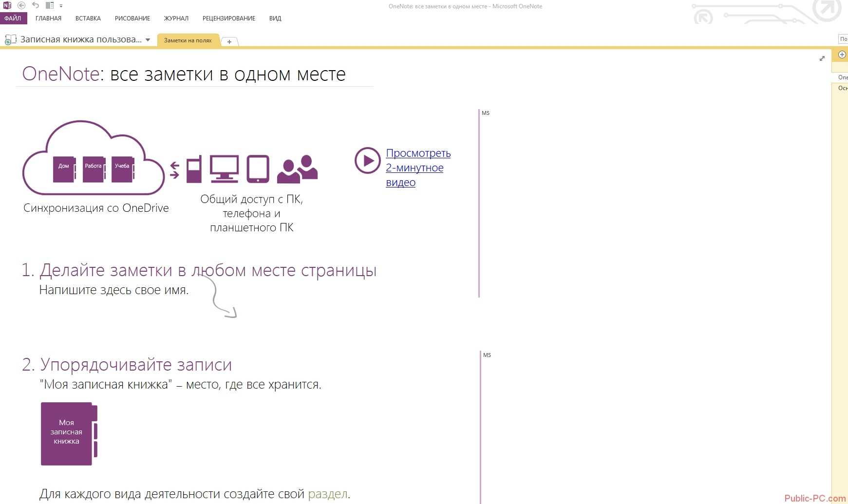Select the РИСОВАНИЕ ribbon tab

click(132, 18)
